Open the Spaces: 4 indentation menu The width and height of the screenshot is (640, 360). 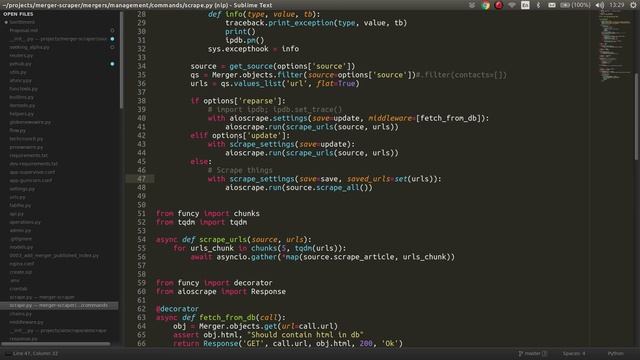click(x=574, y=353)
